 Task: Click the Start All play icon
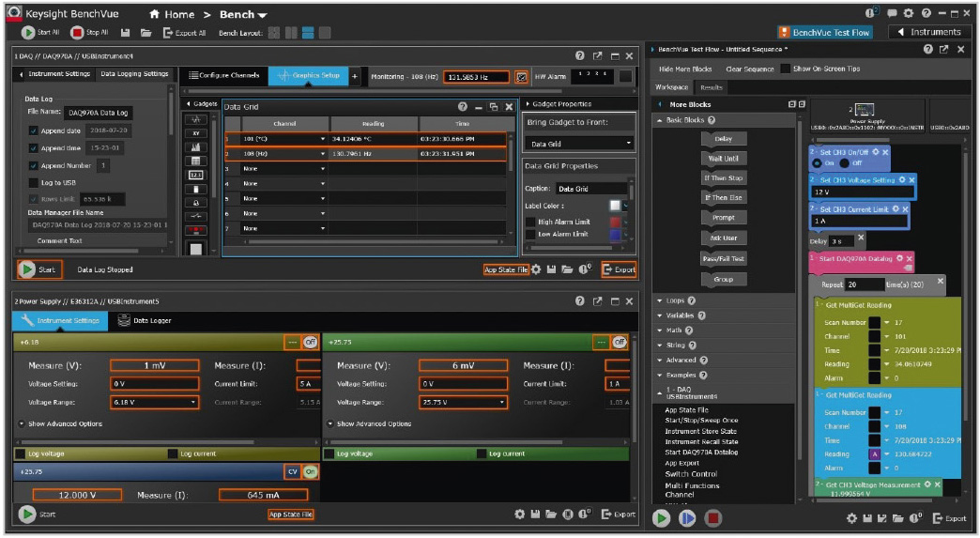[x=28, y=33]
